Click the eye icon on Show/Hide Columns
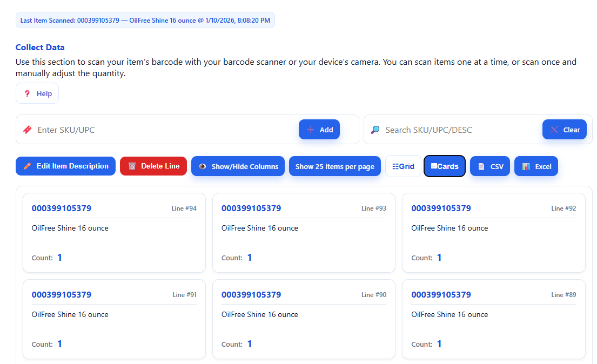 click(202, 166)
